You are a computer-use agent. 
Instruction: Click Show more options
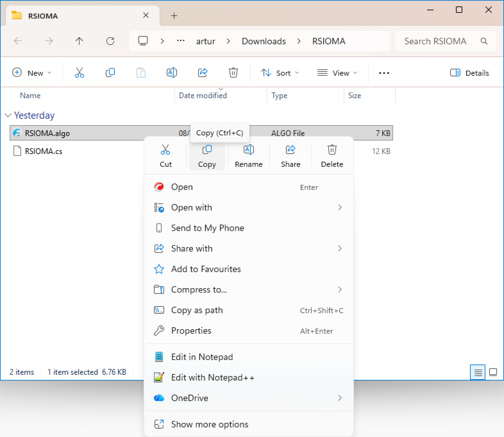point(249,424)
